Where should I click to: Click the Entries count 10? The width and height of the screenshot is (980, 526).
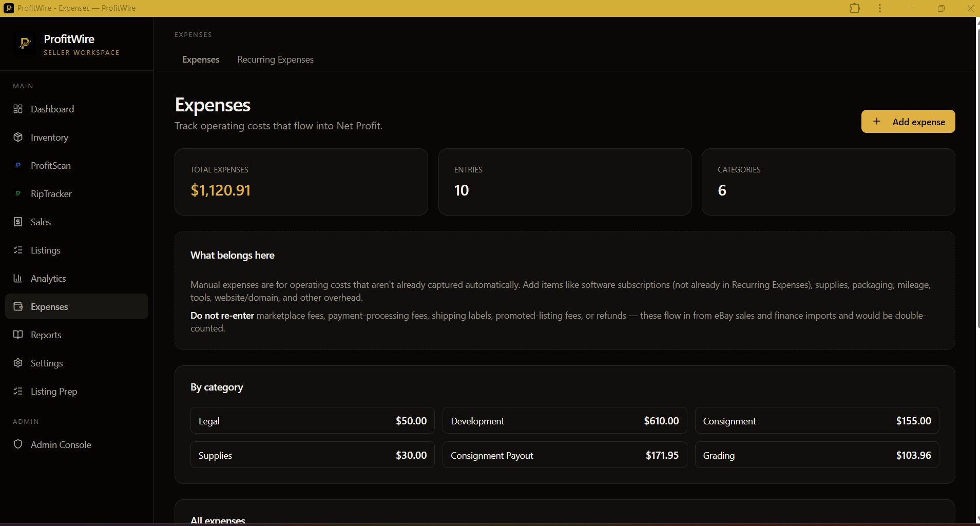462,190
